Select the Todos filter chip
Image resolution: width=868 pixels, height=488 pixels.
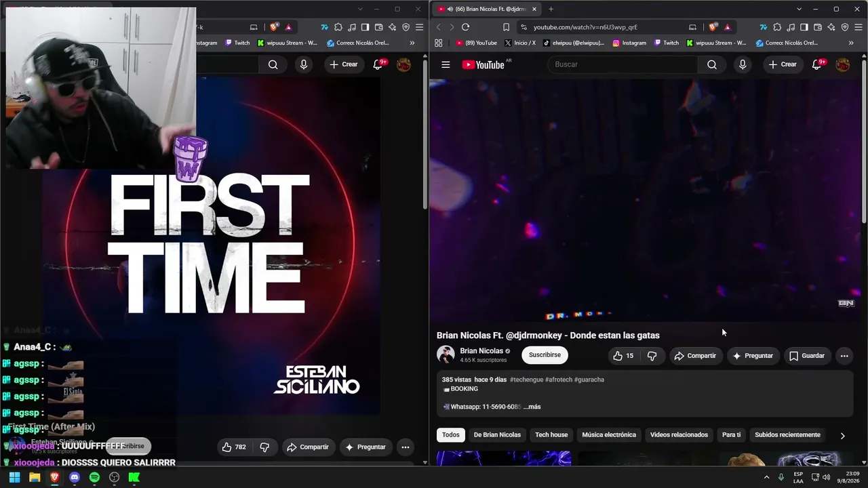pyautogui.click(x=451, y=435)
